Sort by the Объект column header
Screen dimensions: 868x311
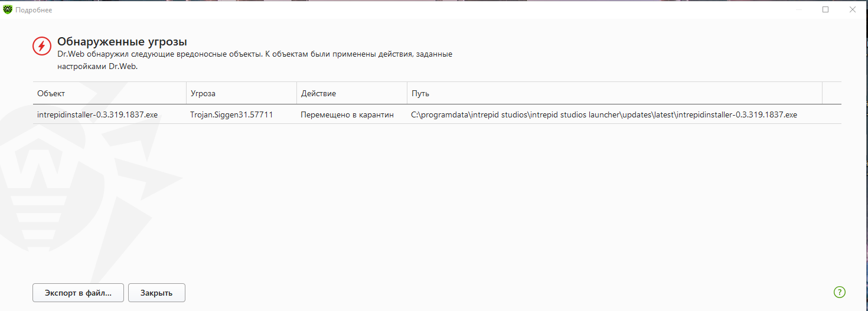tap(109, 93)
